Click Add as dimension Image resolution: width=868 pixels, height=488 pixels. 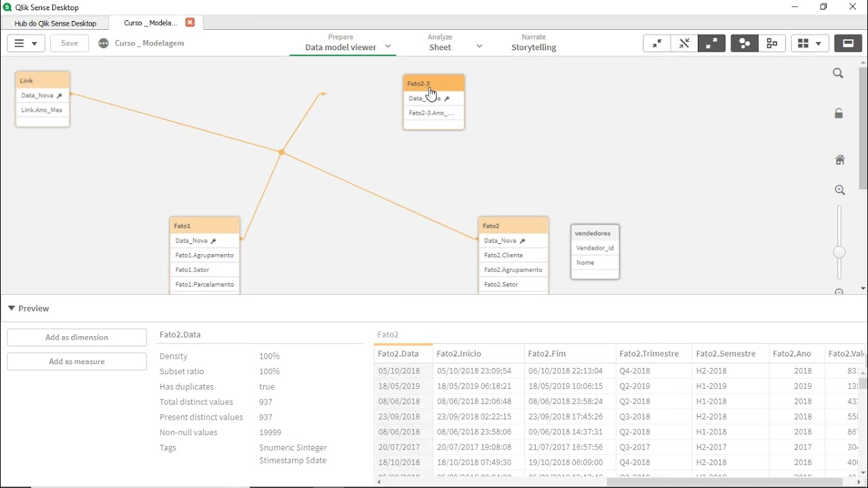click(x=77, y=338)
